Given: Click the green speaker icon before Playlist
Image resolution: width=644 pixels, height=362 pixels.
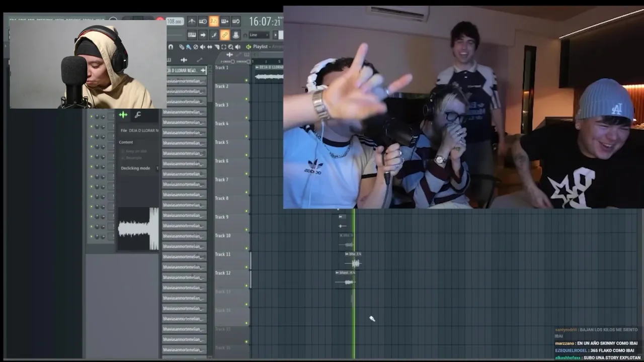Looking at the screenshot, I should (249, 47).
